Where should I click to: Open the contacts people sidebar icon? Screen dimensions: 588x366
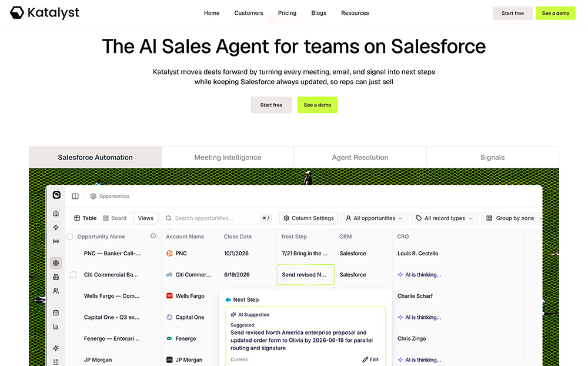pyautogui.click(x=56, y=291)
